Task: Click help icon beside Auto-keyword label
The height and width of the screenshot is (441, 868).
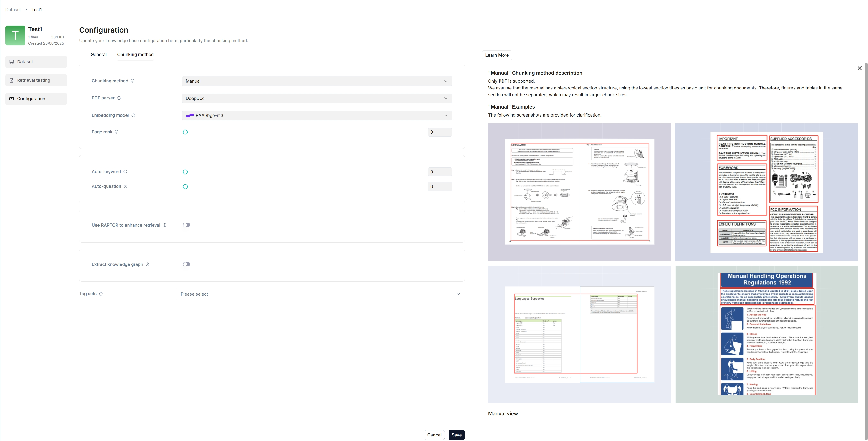Action: pyautogui.click(x=125, y=172)
